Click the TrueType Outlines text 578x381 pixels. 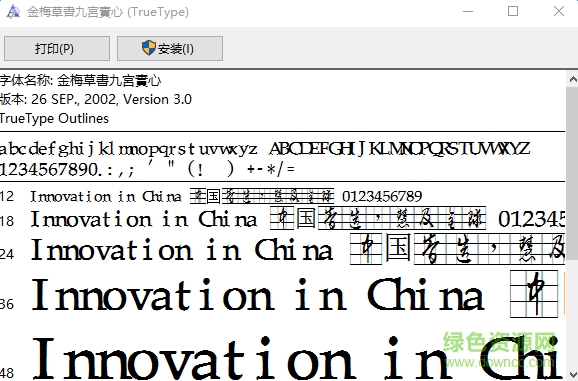click(54, 119)
